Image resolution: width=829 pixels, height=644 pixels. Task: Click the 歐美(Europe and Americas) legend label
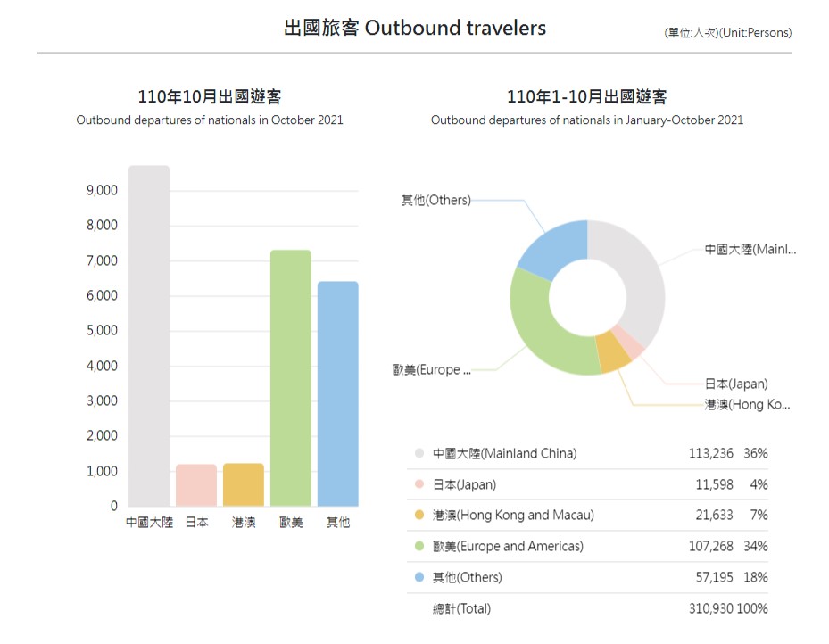[508, 547]
